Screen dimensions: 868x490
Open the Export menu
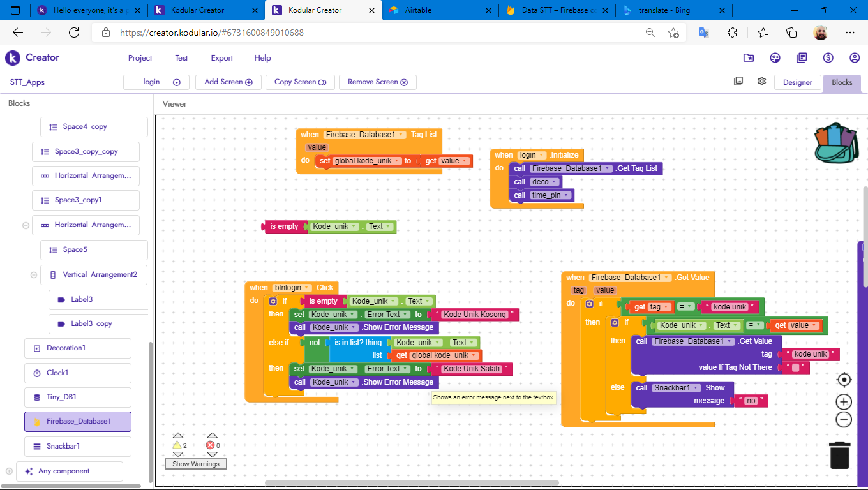tap(221, 58)
